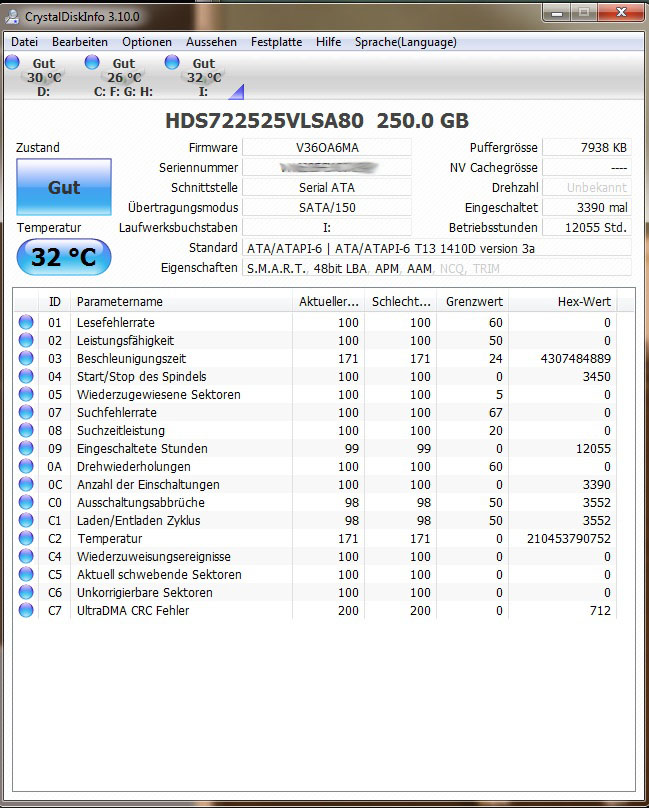Select the UltraDMA CRC Fehler parameter name
Image resolution: width=649 pixels, height=808 pixels.
tap(133, 611)
